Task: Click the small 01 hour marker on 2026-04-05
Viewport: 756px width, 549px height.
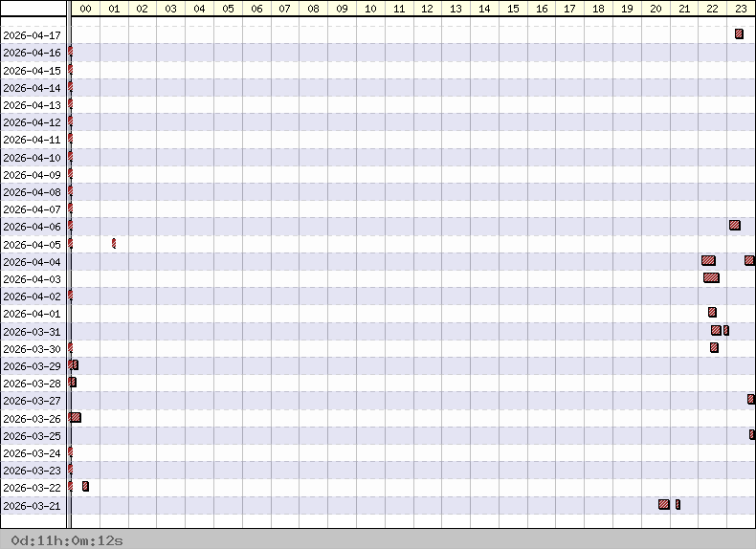Action: (114, 243)
